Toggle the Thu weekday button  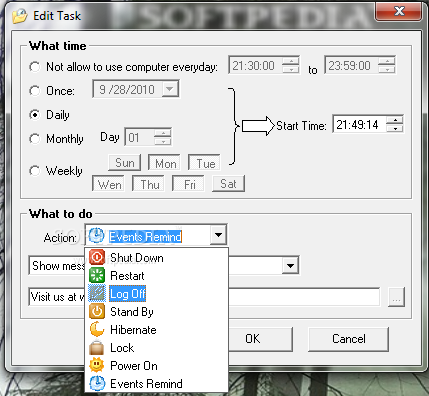point(149,184)
